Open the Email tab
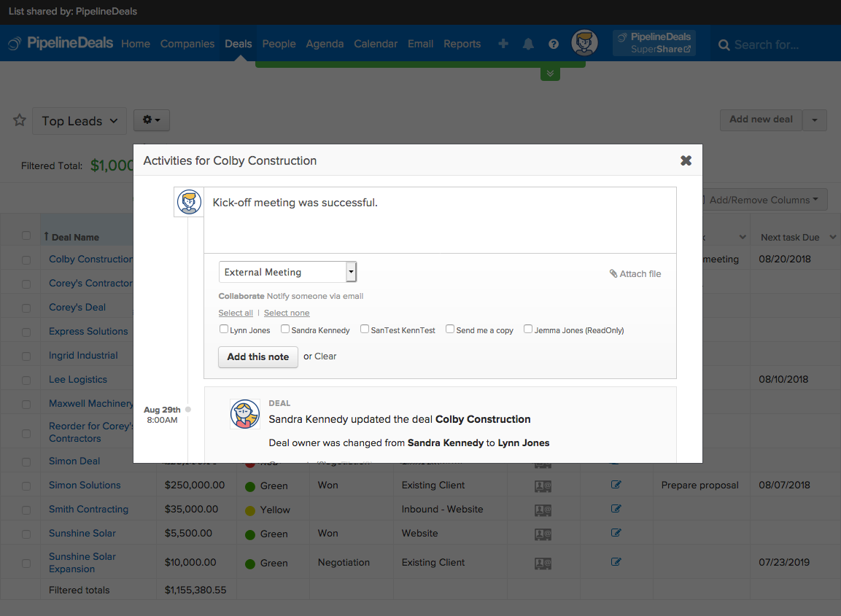The height and width of the screenshot is (616, 841). (420, 44)
